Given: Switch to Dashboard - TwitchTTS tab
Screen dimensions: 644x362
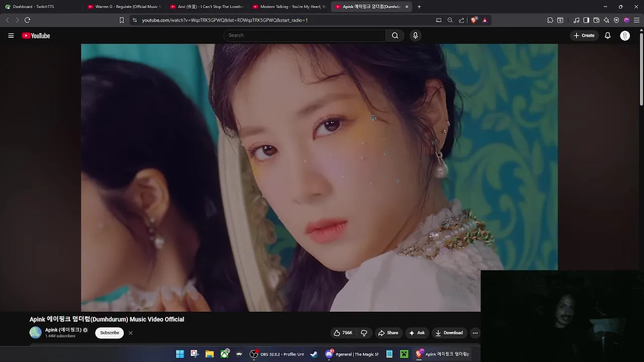Looking at the screenshot, I should click(x=41, y=7).
